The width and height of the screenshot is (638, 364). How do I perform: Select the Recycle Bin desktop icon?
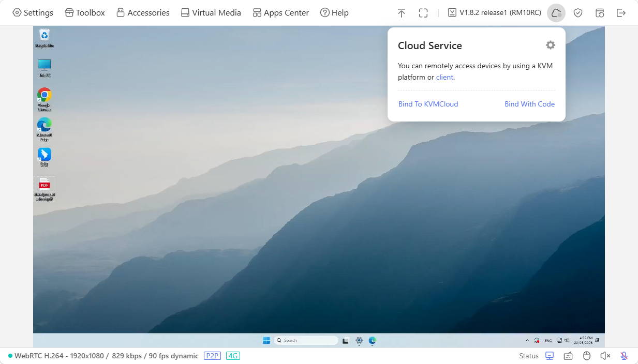point(44,38)
